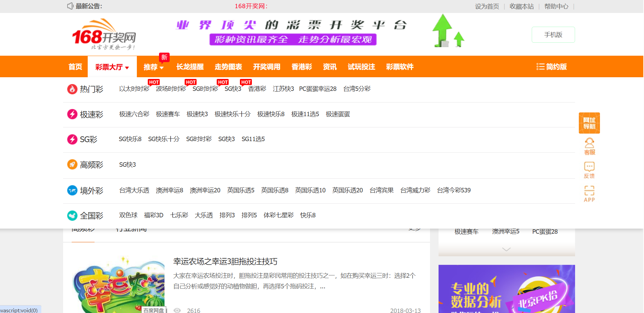Select 台湾宾果 link
The image size is (644, 313).
click(x=382, y=190)
